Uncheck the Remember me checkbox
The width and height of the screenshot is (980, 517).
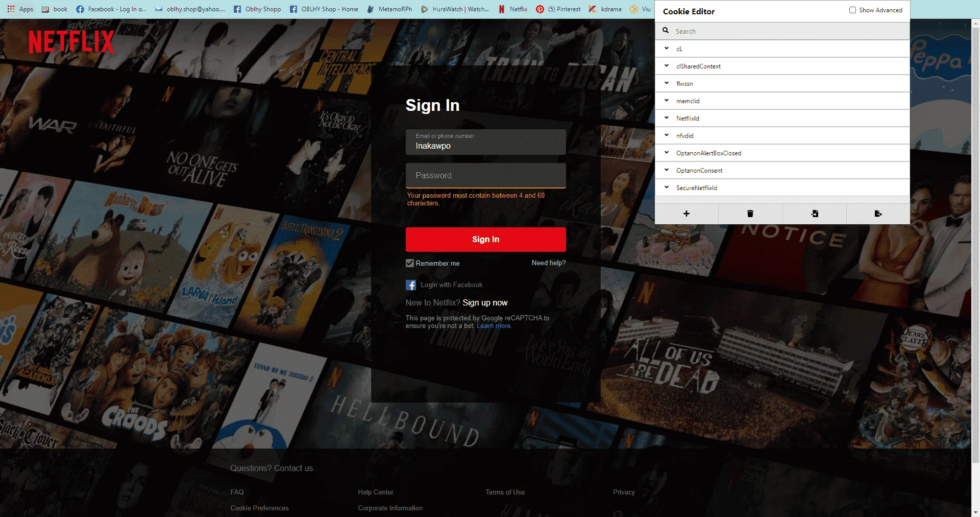point(410,263)
